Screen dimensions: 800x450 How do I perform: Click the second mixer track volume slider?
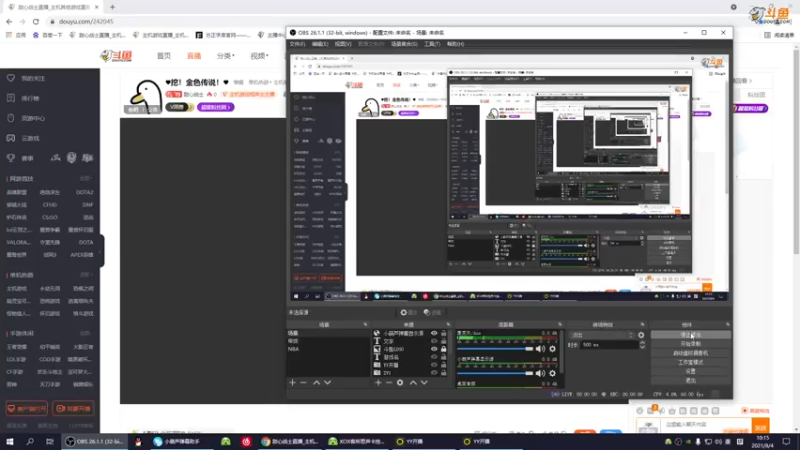(x=495, y=373)
